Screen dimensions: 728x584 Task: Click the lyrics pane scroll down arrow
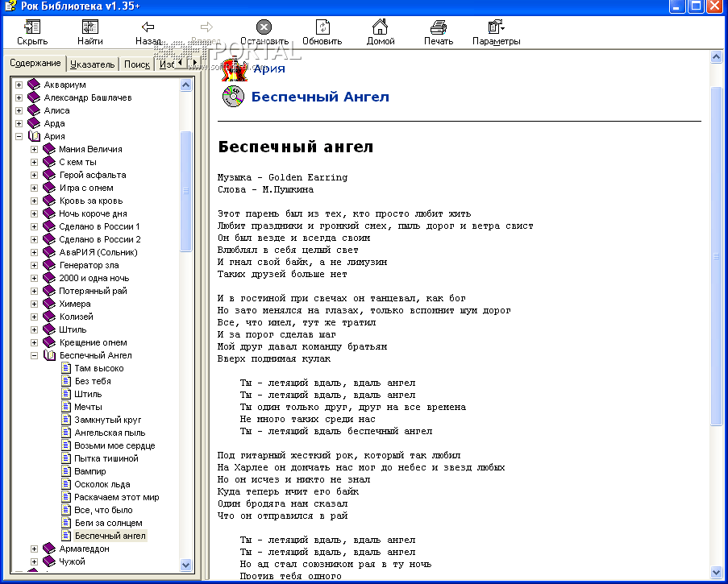coord(717,571)
